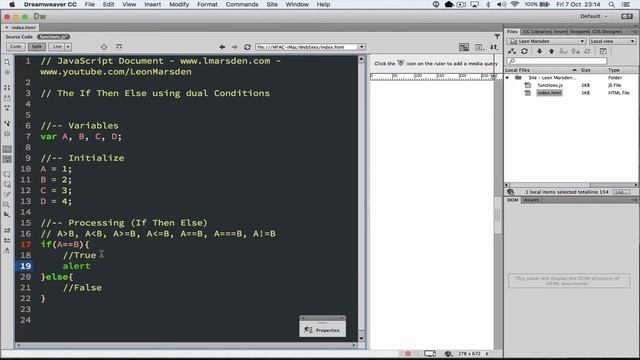Open the Live view options dropdown arrow
640x360 pixels.
(68, 47)
